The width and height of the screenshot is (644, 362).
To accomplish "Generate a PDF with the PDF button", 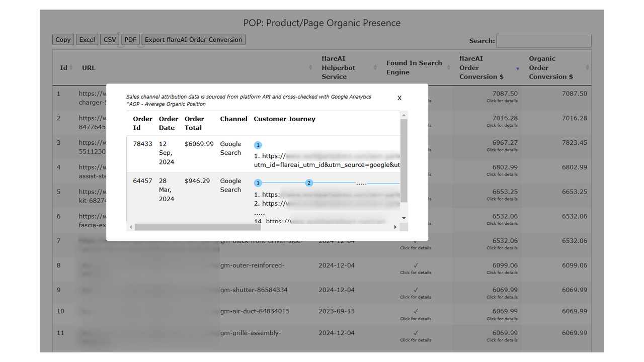I will coord(130,40).
